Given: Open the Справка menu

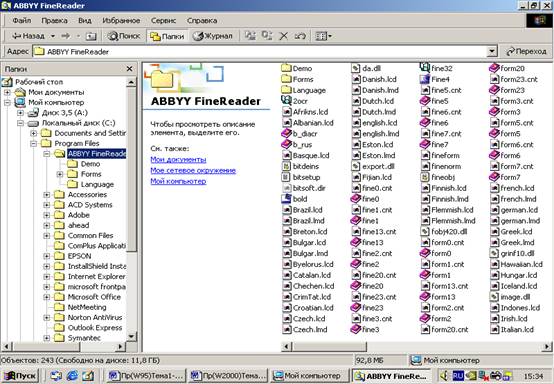Looking at the screenshot, I should click(x=202, y=20).
